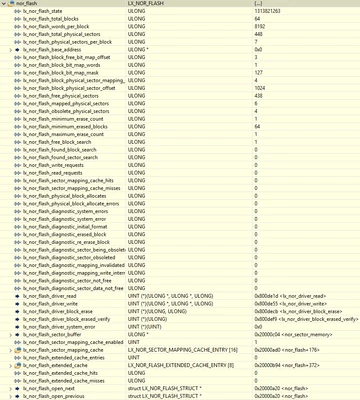Click the variable icon of lx_nor_flash_total_physical_sectors

[17, 34]
